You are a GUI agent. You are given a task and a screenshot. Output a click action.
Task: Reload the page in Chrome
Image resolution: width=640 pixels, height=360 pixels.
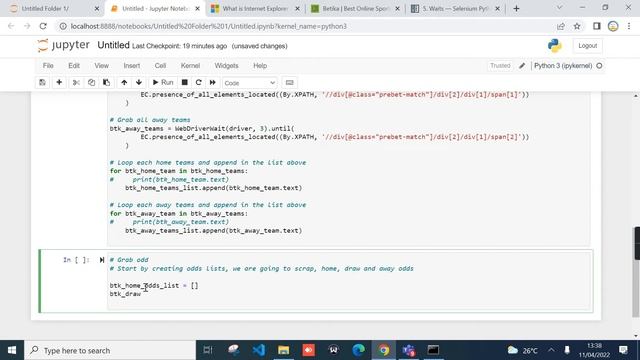[x=43, y=26]
